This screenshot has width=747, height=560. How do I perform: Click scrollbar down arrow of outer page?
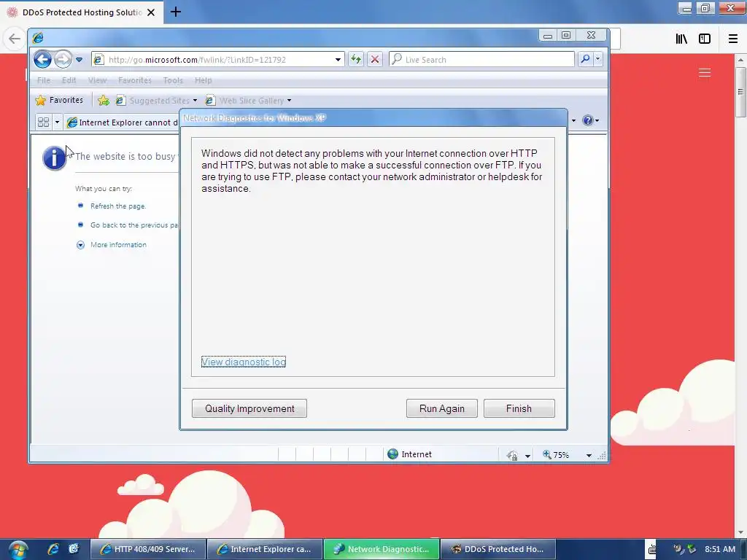(x=740, y=532)
